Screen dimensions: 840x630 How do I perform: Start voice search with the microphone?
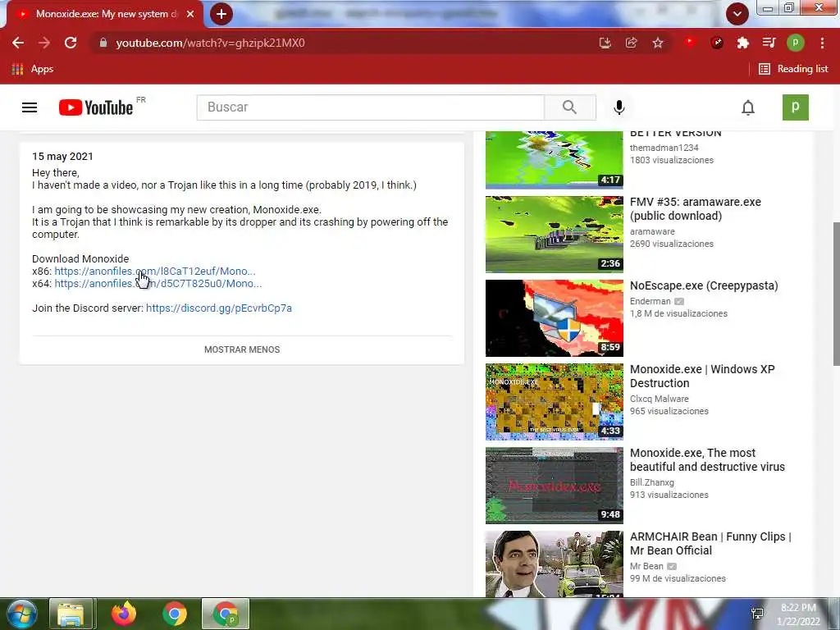pyautogui.click(x=619, y=107)
